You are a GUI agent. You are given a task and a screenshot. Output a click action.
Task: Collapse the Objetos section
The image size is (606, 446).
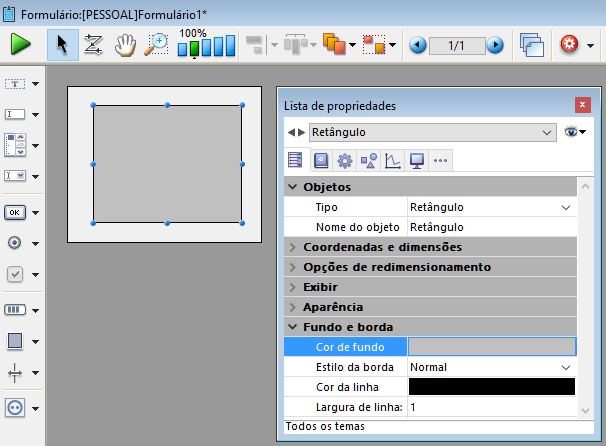point(292,187)
